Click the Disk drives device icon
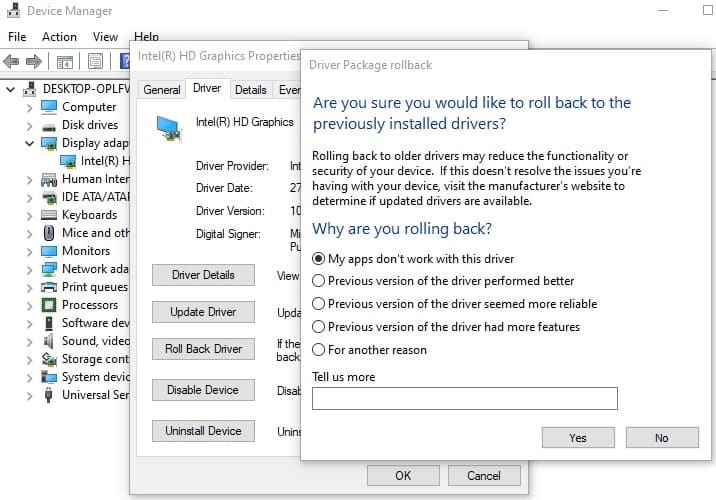The width and height of the screenshot is (716, 500). click(x=49, y=125)
